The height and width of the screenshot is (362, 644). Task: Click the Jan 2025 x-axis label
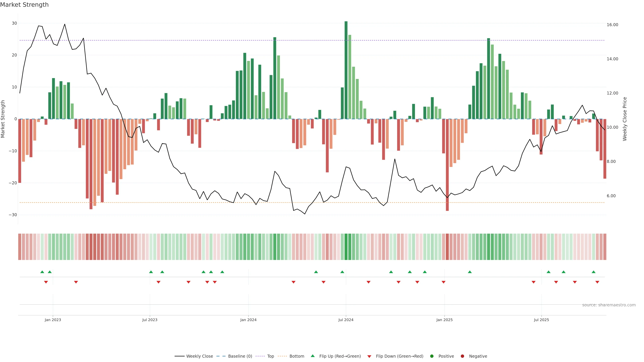click(x=444, y=320)
